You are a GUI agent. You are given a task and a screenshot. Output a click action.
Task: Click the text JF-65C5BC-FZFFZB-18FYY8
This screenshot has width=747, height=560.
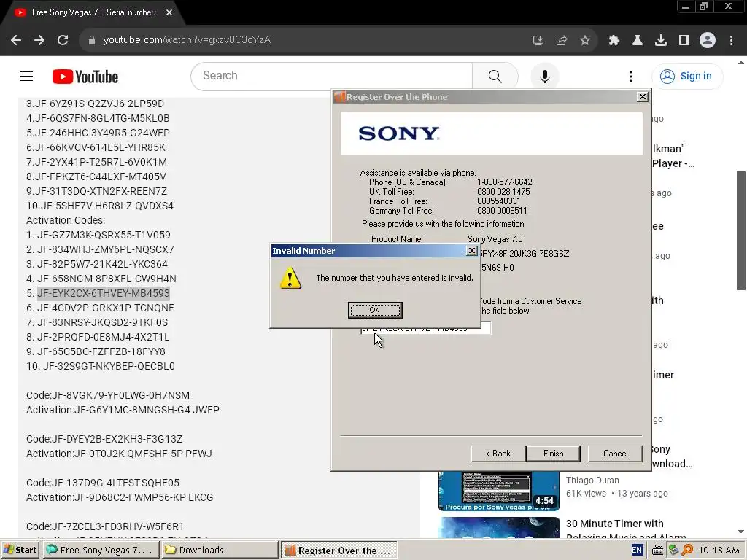101,351
